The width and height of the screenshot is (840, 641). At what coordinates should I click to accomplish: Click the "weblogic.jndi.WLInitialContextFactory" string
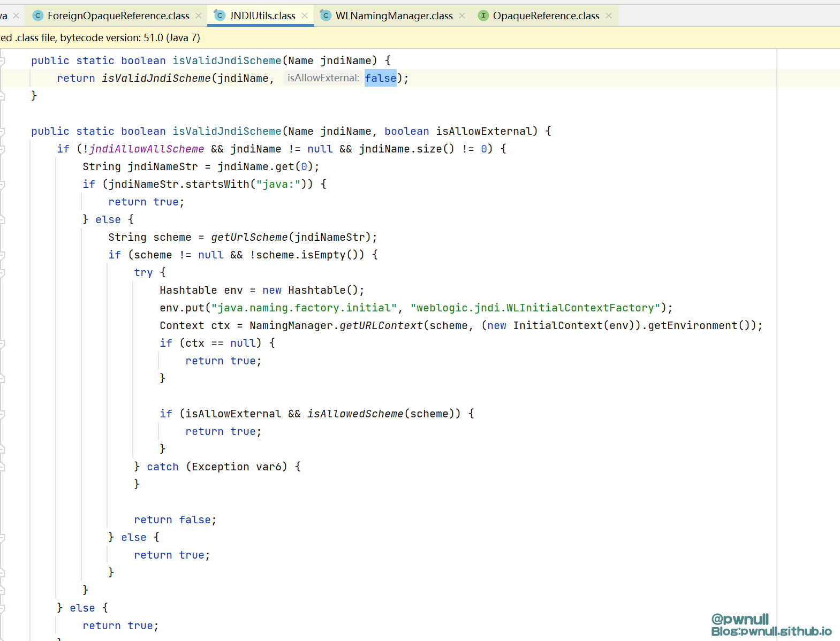pos(535,308)
